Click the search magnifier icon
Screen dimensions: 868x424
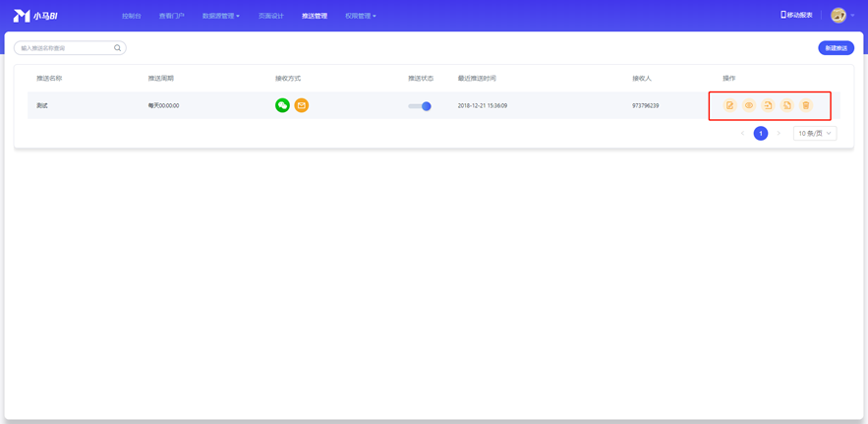tap(118, 48)
